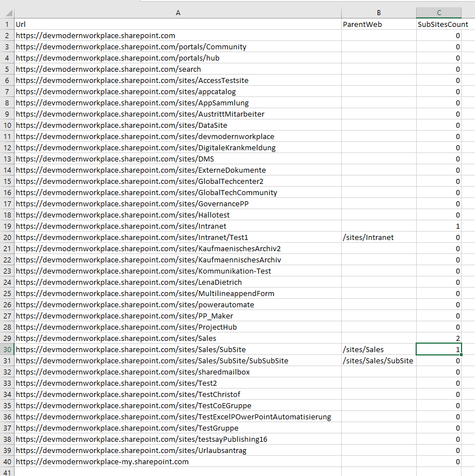Select the cell with URL ending in appcatalog
Screen dimensions: 475x476
click(178, 92)
